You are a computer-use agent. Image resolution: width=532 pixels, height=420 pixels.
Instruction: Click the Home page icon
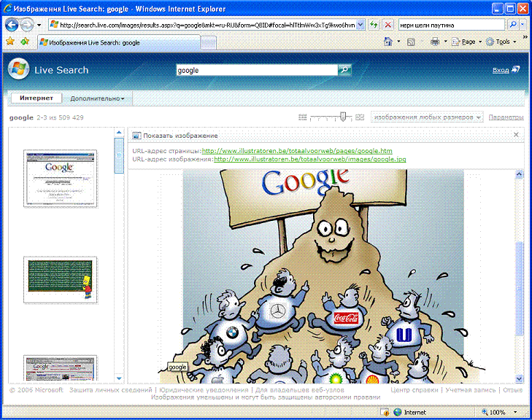pos(388,42)
